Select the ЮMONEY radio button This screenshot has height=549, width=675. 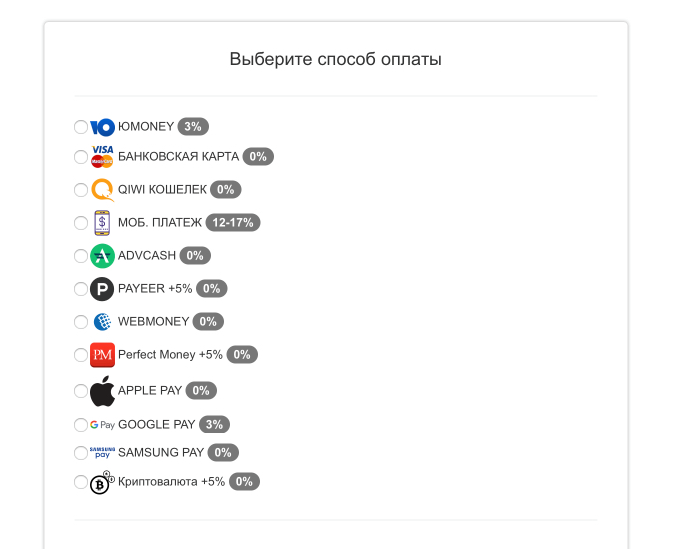(x=81, y=127)
